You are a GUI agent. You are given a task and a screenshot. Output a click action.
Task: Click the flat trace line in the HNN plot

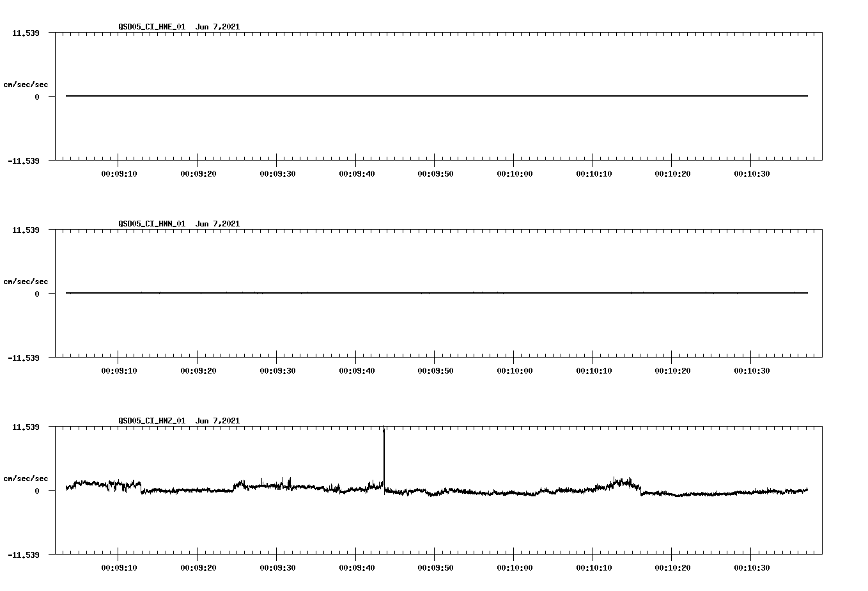pos(437,293)
